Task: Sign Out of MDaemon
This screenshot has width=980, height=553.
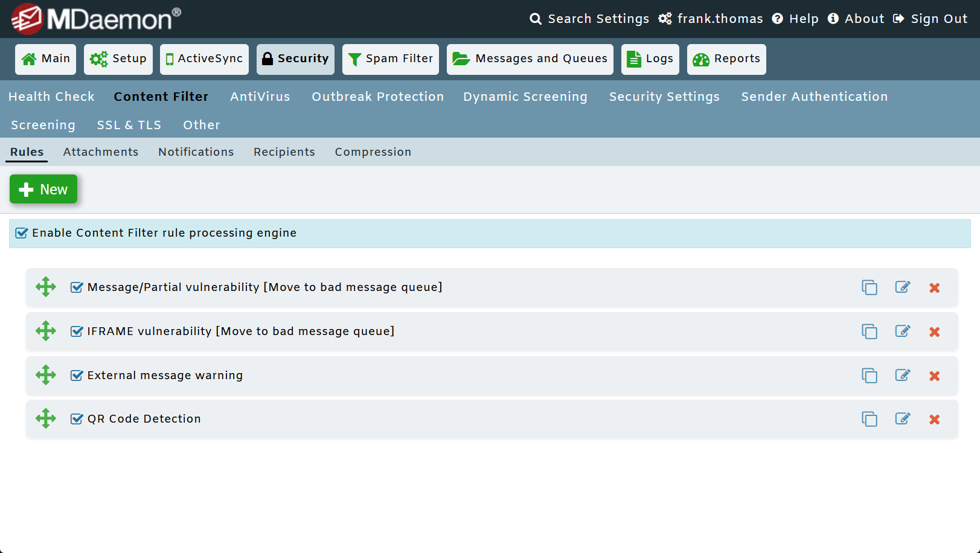Action: tap(939, 19)
